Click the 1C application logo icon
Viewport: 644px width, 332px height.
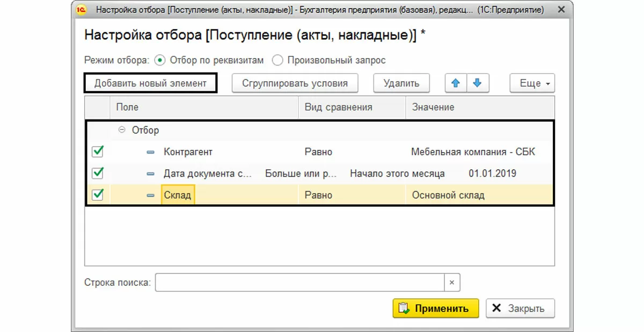coord(82,10)
